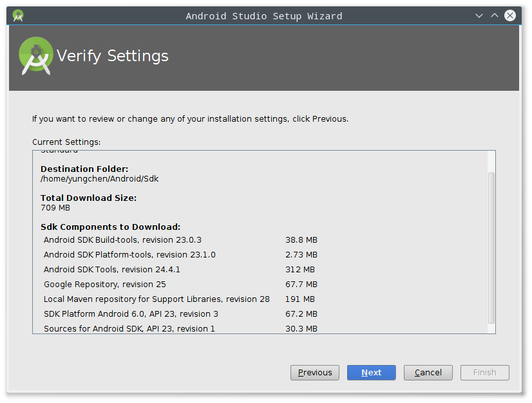
Task: Click the Current Settings vertical scrollbar thumb
Action: click(491, 248)
